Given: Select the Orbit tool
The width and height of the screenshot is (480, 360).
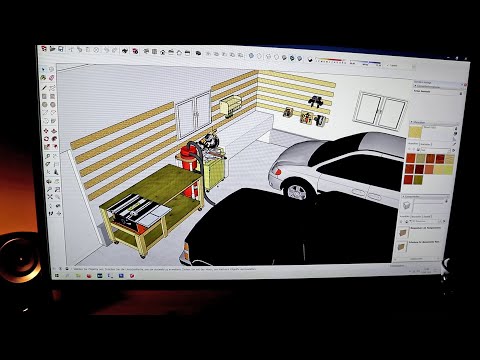Looking at the screenshot, I should pos(49,181).
